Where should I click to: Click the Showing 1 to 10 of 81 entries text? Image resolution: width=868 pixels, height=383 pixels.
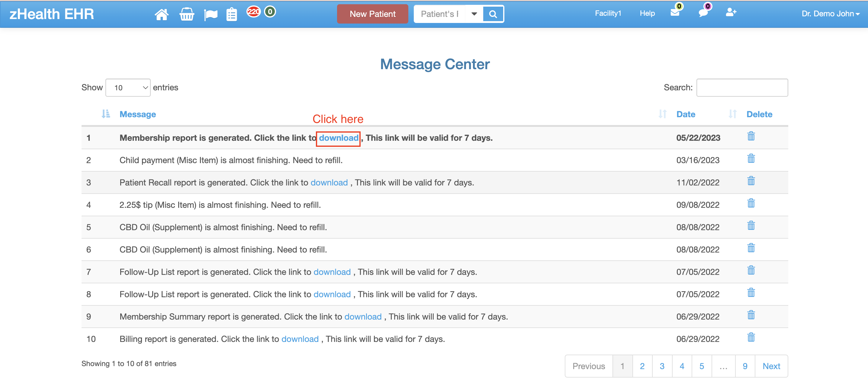pos(129,363)
